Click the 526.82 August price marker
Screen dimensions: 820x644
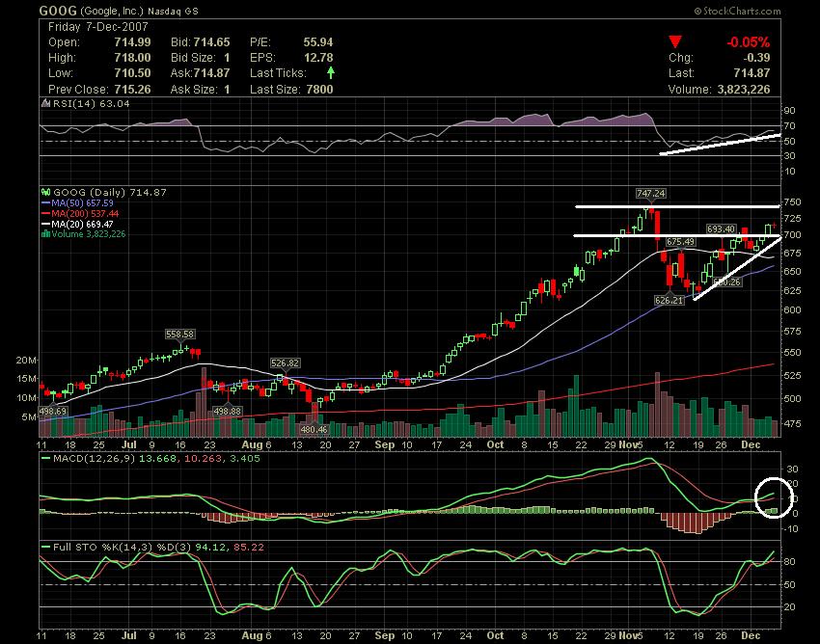tap(285, 362)
